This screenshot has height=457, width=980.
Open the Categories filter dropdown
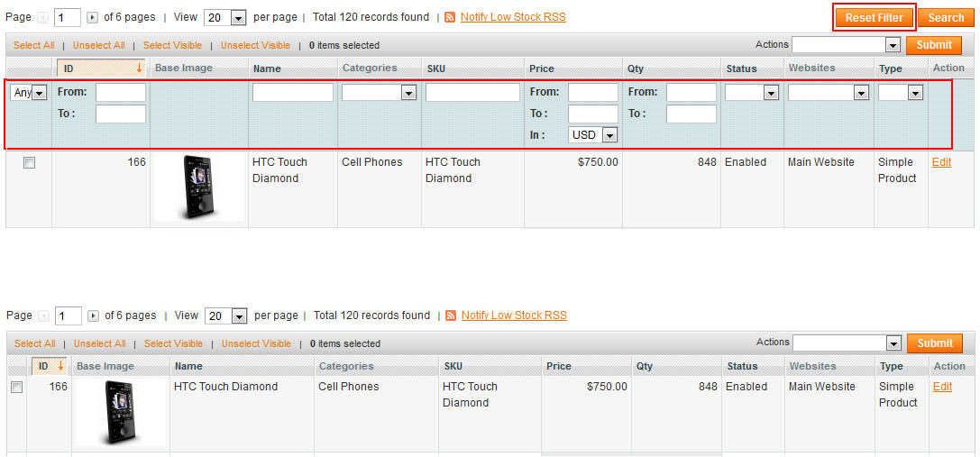[x=379, y=93]
